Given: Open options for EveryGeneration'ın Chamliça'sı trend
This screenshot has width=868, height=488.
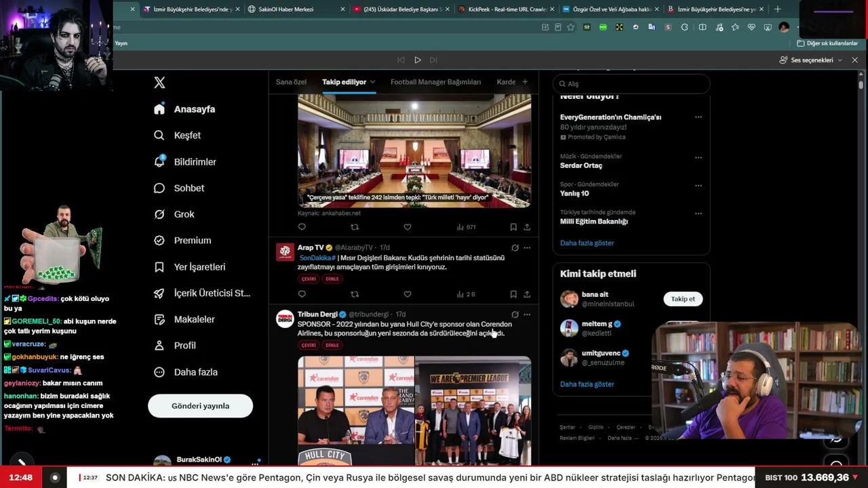Looking at the screenshot, I should click(698, 117).
